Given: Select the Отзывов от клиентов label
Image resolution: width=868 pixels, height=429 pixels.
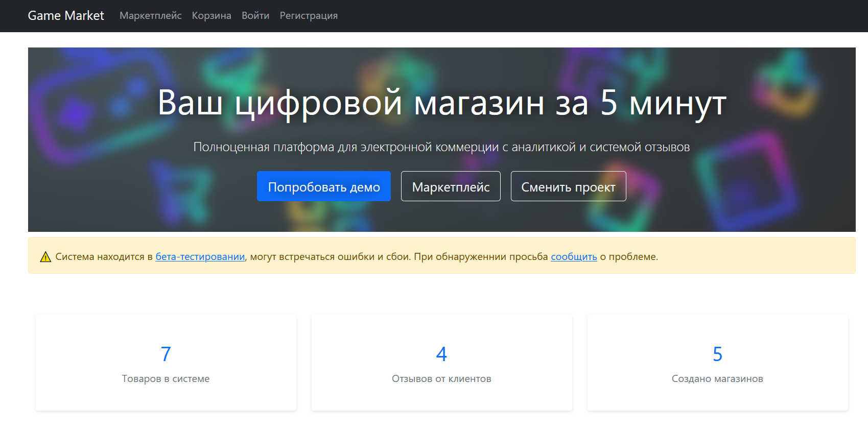Looking at the screenshot, I should pyautogui.click(x=441, y=378).
